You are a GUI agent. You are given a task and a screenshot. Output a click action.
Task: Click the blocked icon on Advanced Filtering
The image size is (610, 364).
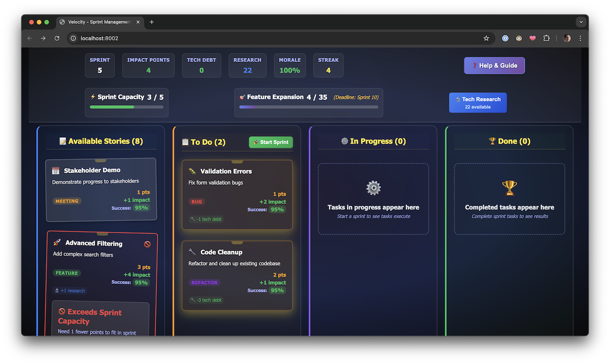[147, 244]
